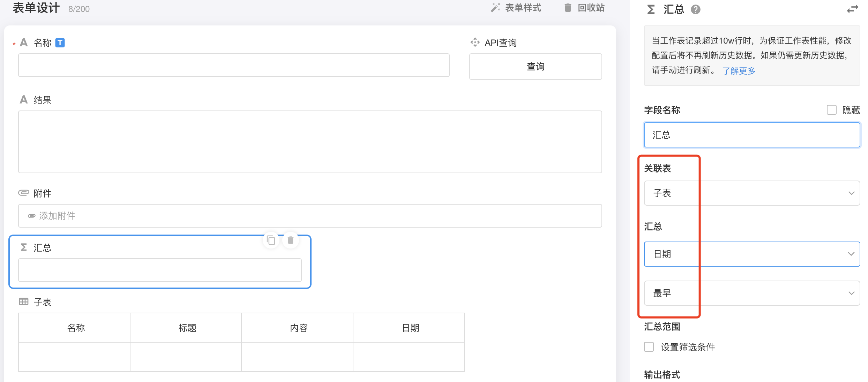Click the 子表 table grid icon
Screen dimensions: 868x382
point(24,302)
